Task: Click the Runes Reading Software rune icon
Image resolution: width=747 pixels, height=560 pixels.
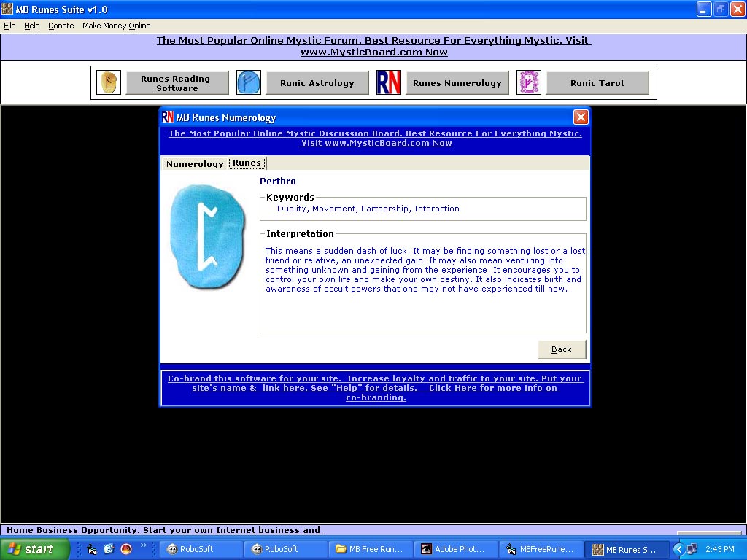Action: coord(109,82)
